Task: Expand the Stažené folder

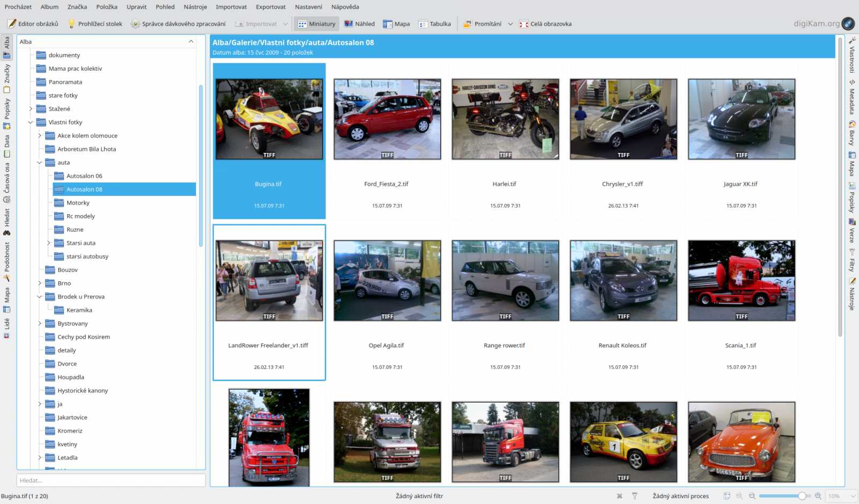Action: click(31, 109)
